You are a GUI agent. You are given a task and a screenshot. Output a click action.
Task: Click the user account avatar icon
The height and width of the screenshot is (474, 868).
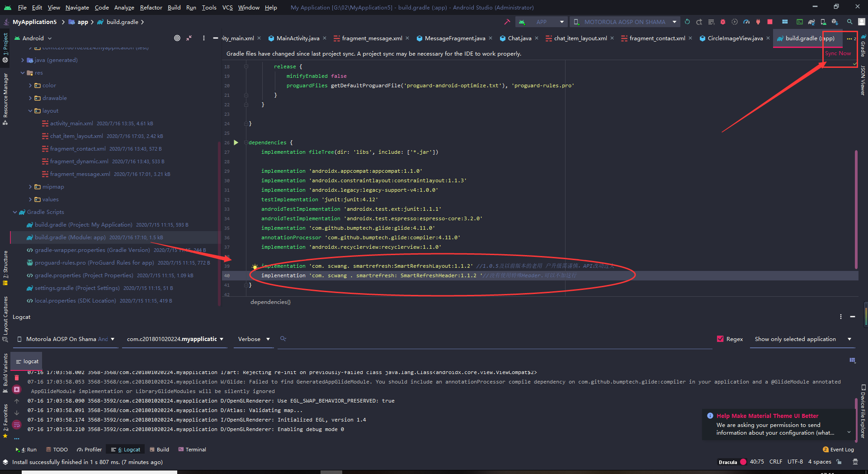(x=862, y=22)
